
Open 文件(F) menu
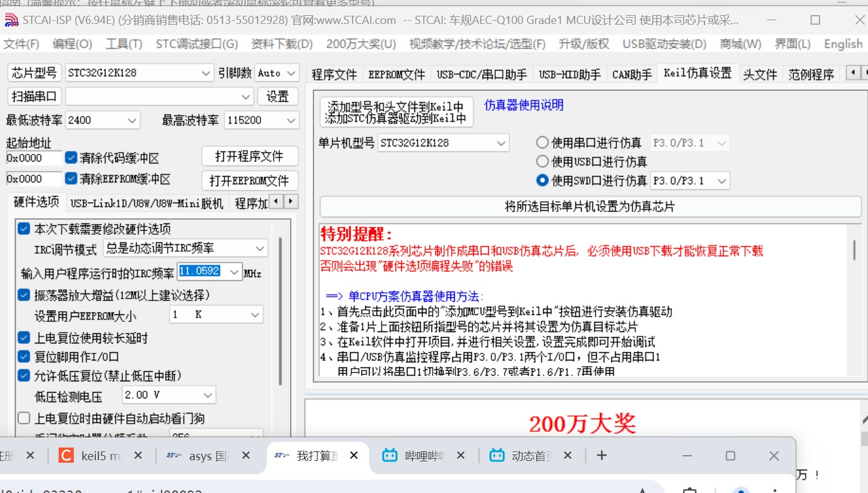point(21,44)
